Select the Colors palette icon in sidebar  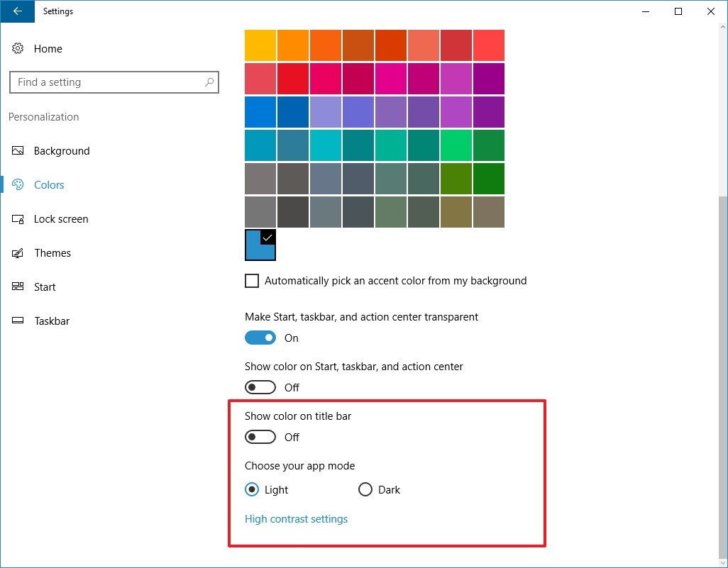coord(18,184)
